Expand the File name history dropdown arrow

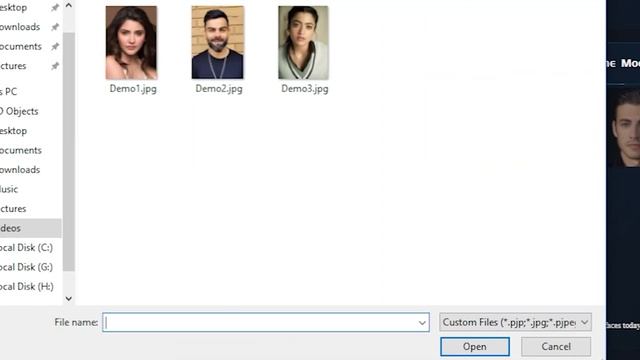422,323
